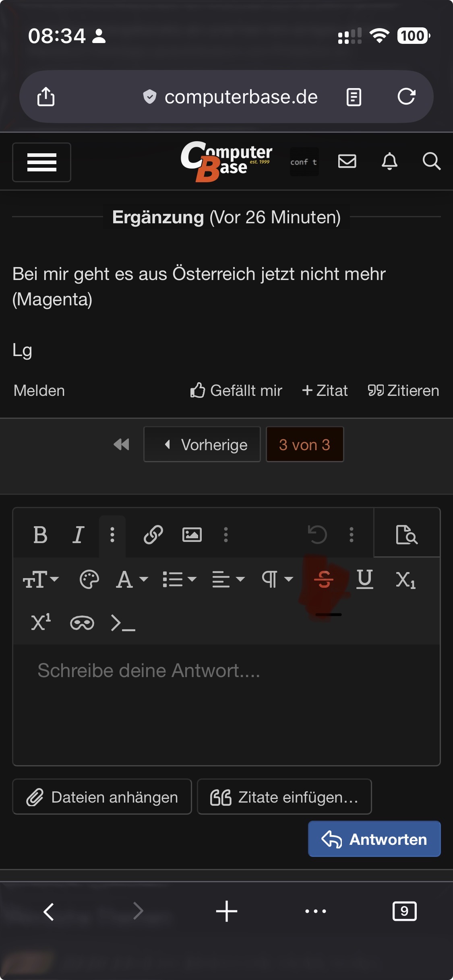Open the font size dropdown
The height and width of the screenshot is (980, 453).
click(x=41, y=579)
